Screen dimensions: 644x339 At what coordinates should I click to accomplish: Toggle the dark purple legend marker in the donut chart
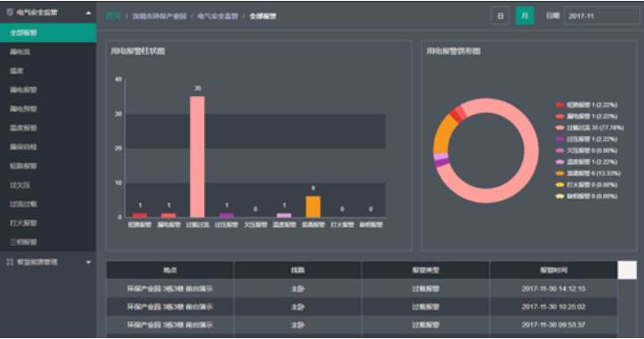click(x=559, y=140)
